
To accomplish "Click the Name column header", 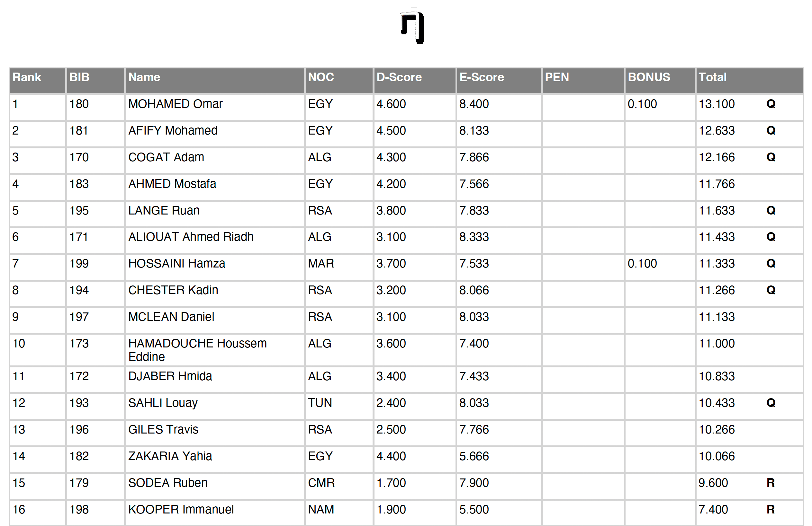I will [144, 77].
